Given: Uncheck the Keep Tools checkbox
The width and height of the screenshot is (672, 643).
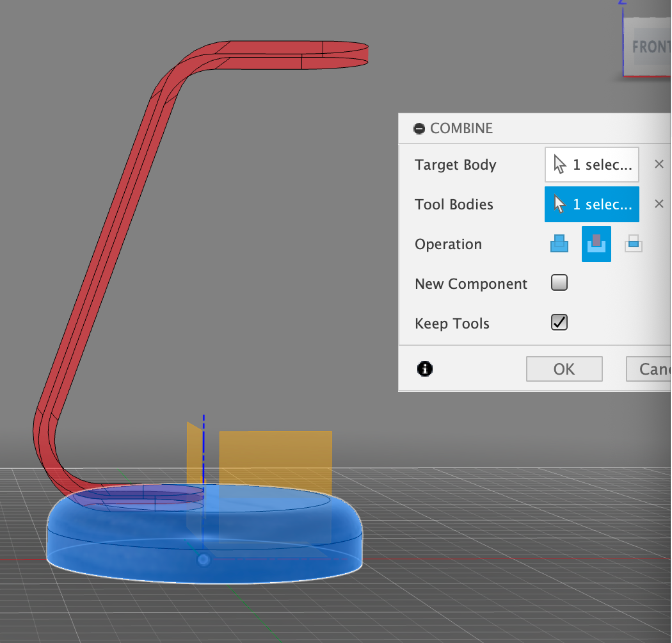Looking at the screenshot, I should (x=559, y=322).
